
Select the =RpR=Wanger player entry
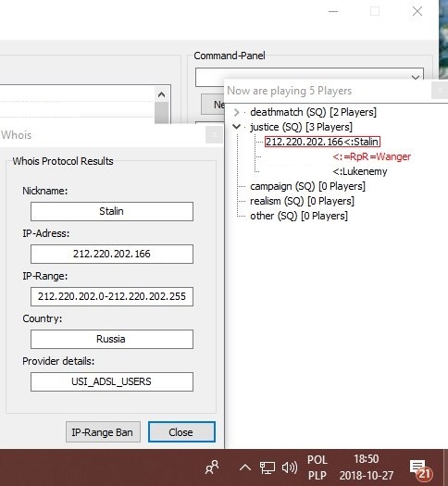[372, 156]
